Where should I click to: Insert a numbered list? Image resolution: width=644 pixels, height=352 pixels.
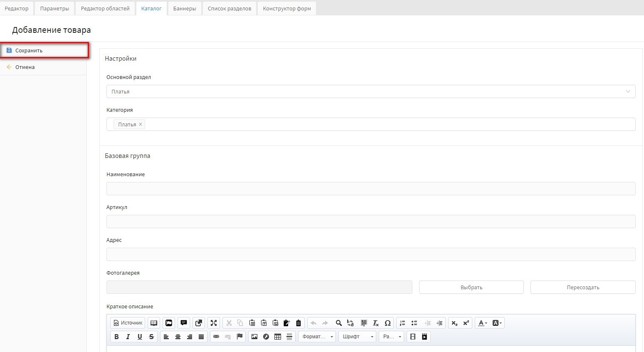(x=402, y=323)
